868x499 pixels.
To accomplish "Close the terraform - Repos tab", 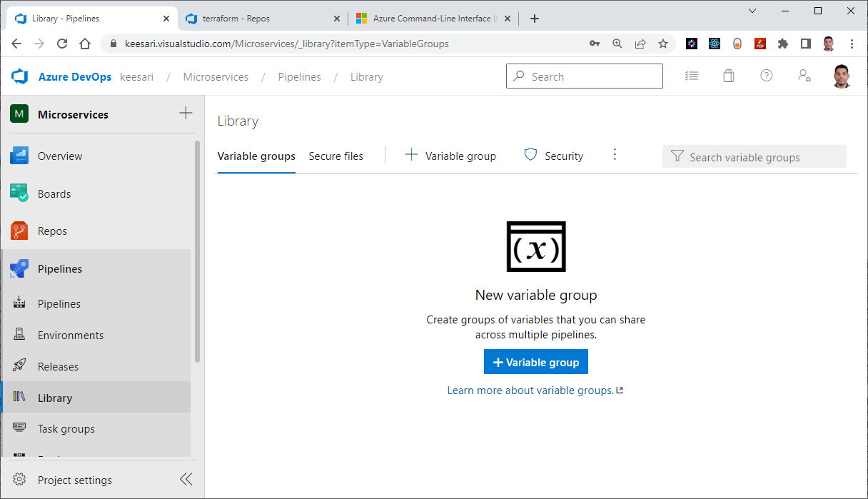I will 336,19.
